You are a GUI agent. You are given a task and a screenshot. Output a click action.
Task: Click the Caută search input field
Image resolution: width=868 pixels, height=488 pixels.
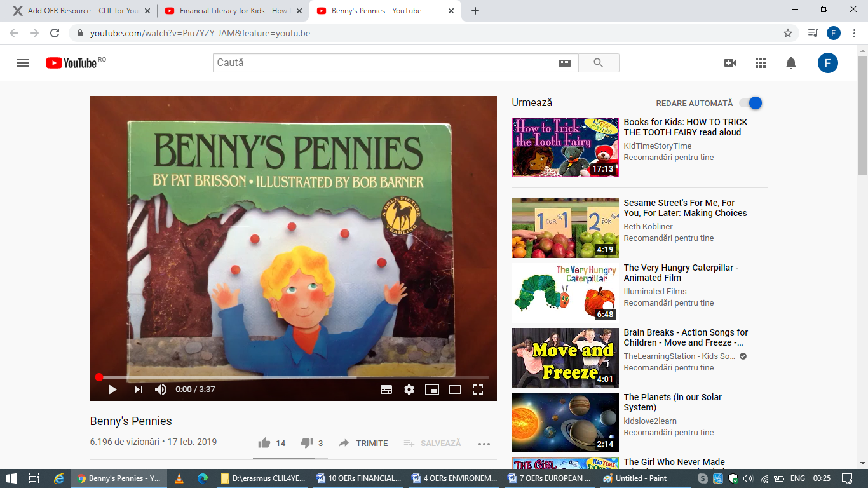[384, 63]
